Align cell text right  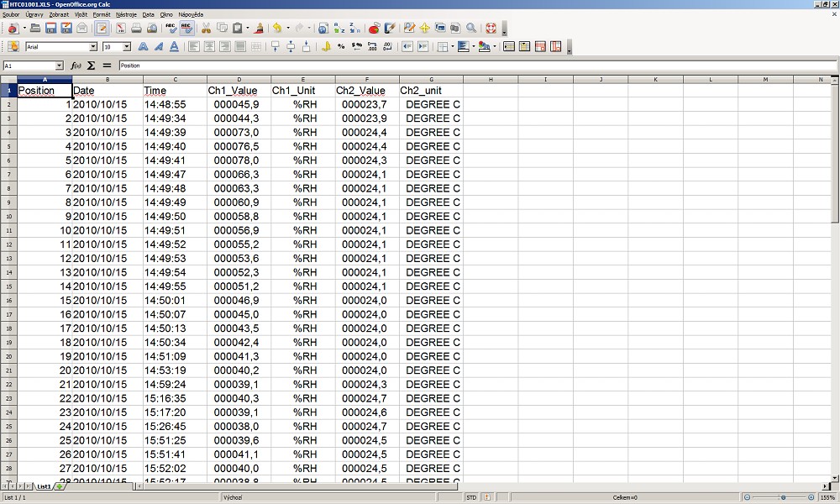coord(224,46)
